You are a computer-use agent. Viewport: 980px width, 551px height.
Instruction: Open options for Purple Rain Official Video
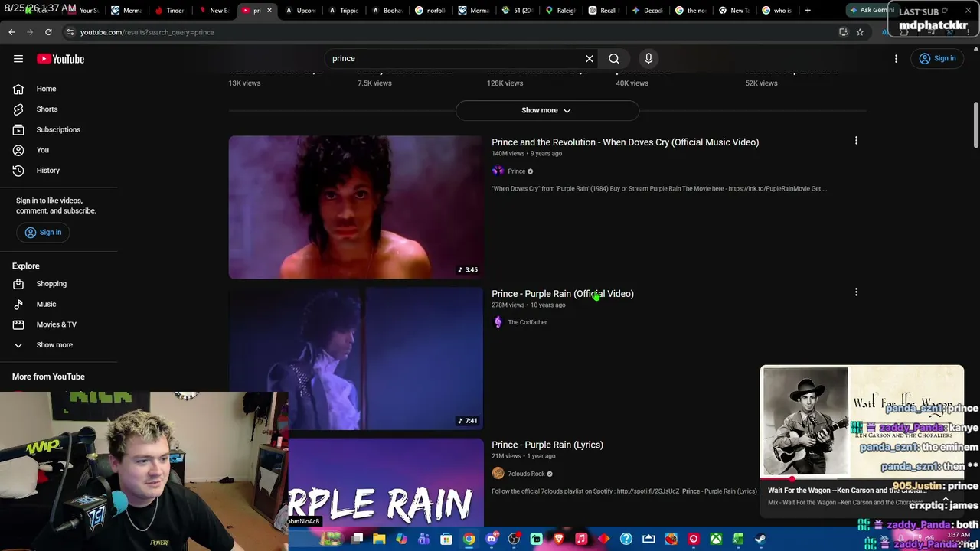pos(856,292)
